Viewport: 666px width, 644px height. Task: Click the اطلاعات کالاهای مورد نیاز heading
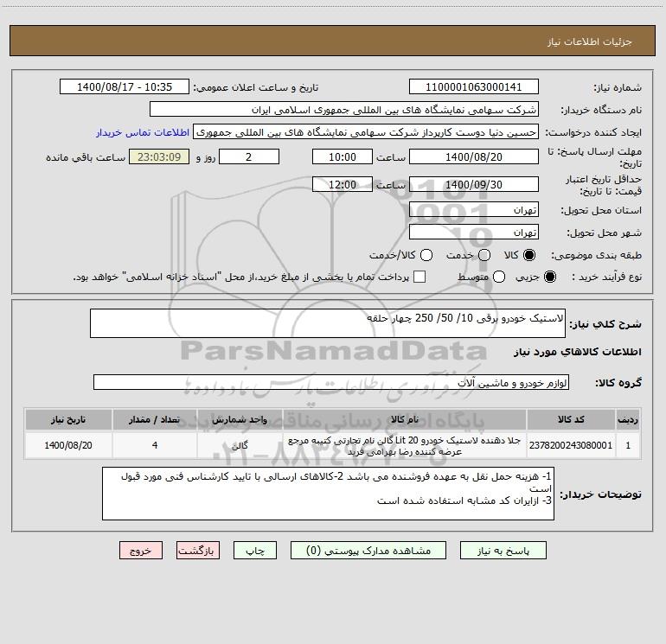click(x=577, y=352)
